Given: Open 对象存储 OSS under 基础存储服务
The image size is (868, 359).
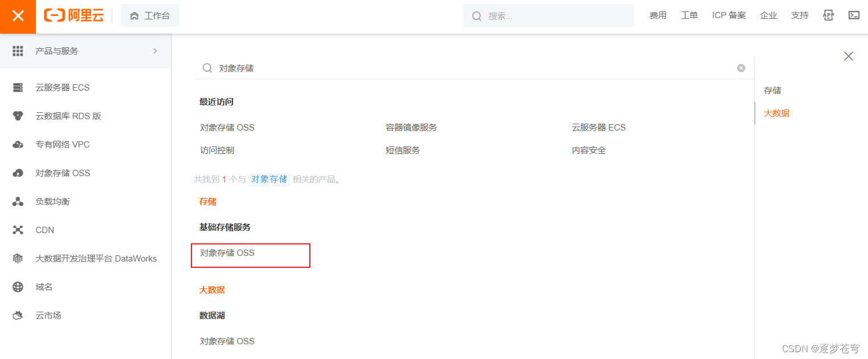Looking at the screenshot, I should pyautogui.click(x=227, y=253).
